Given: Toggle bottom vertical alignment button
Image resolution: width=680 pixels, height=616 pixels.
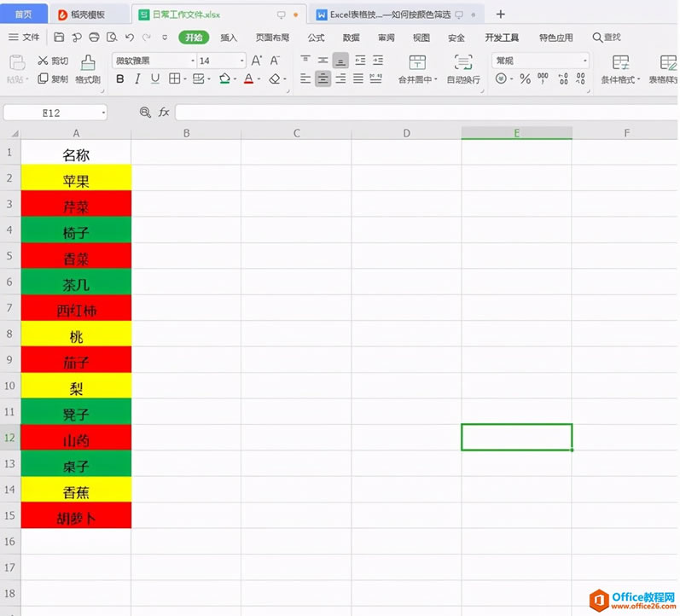Looking at the screenshot, I should 340,61.
